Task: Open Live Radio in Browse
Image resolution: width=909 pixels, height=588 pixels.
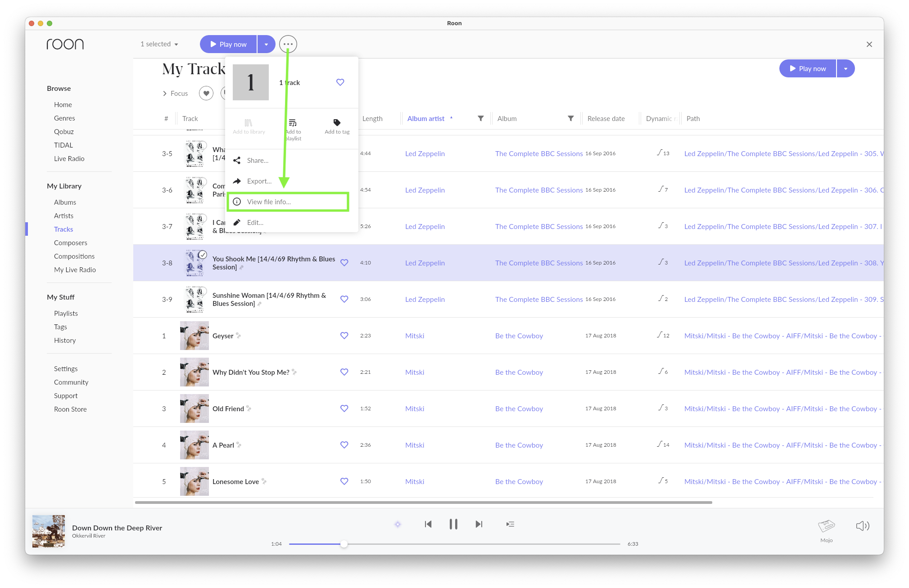Action: coord(69,159)
